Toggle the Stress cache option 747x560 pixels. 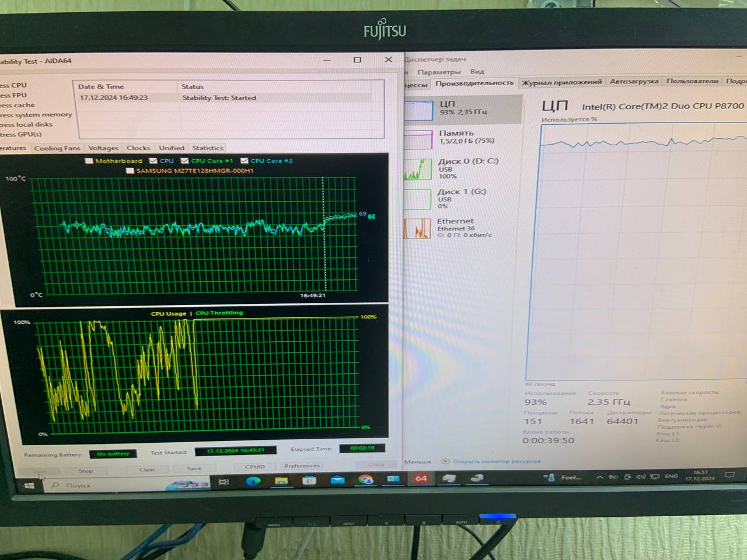[x=17, y=105]
